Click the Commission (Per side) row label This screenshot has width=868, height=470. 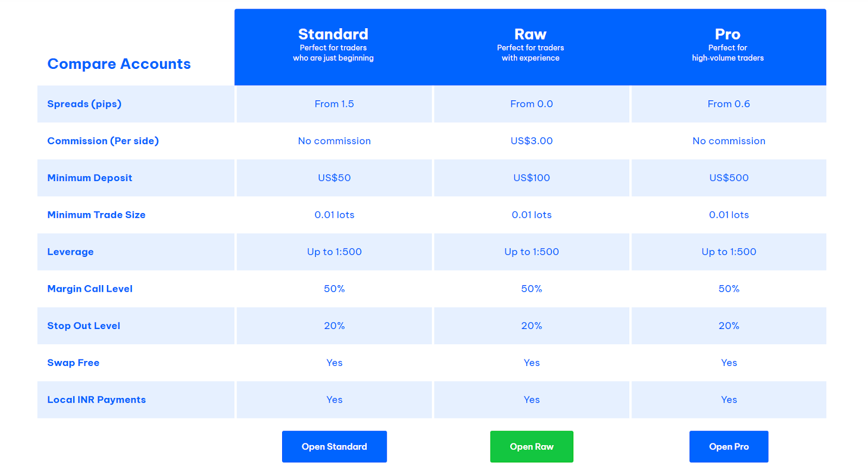103,141
